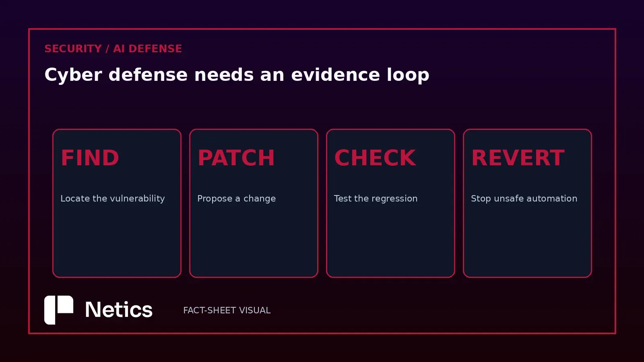This screenshot has height=362, width=644.
Task: Click the Netics logo icon
Action: pyautogui.click(x=59, y=310)
